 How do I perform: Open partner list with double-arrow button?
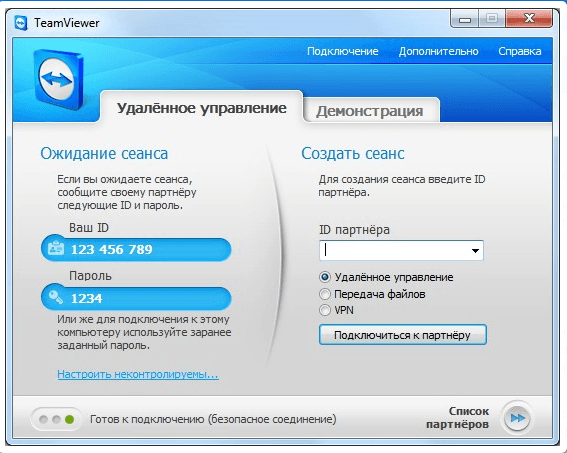coord(517,418)
